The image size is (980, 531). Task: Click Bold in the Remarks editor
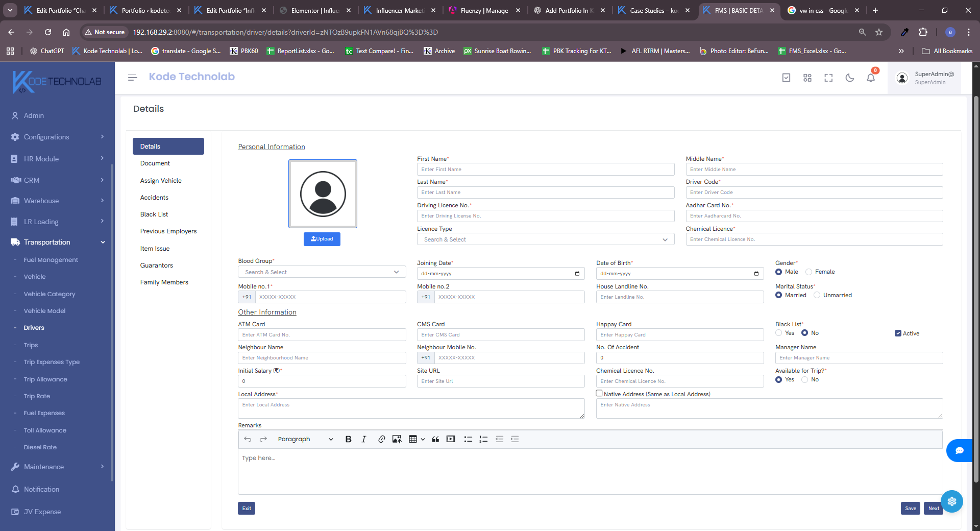tap(348, 439)
